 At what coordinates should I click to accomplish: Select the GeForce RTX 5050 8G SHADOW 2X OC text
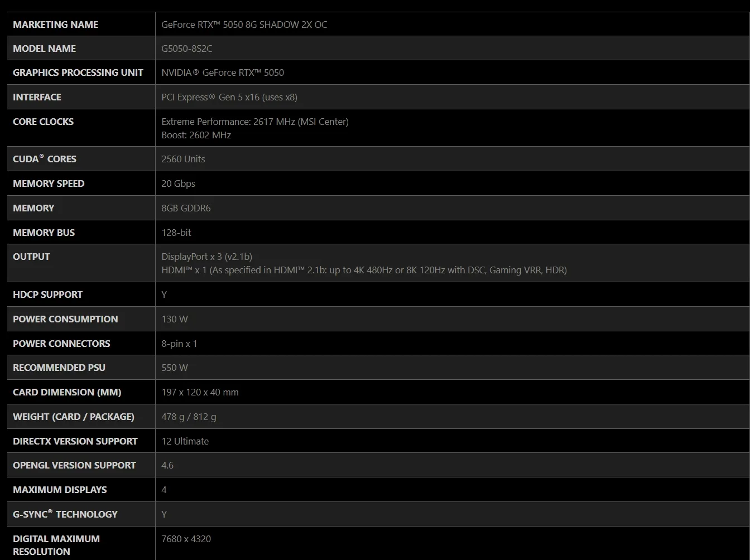point(244,25)
